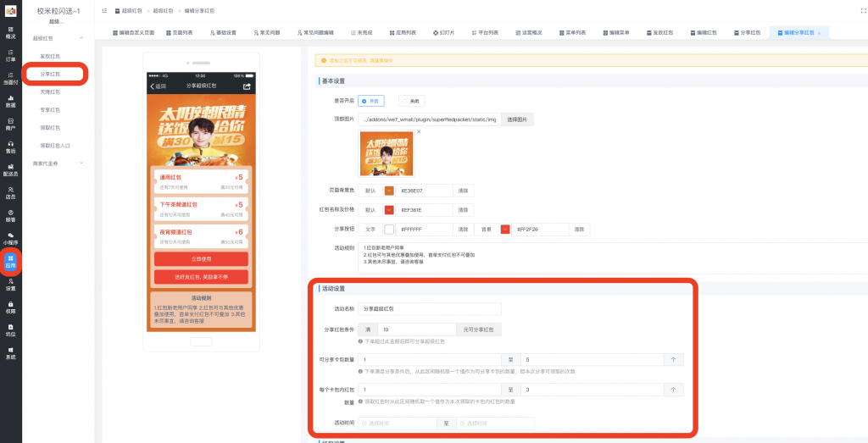Screen dimensions: 868x443
Task: Switch to the 平台列表 tab
Action: coord(485,33)
